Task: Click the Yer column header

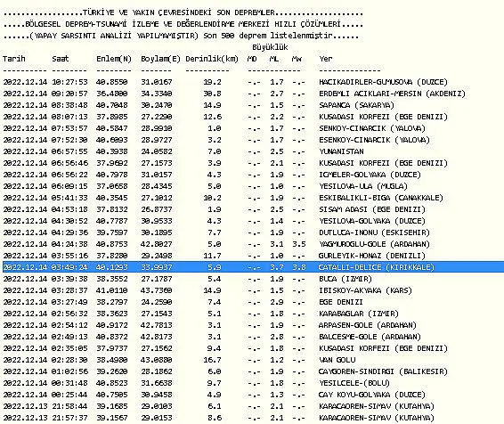Action: [x=326, y=59]
